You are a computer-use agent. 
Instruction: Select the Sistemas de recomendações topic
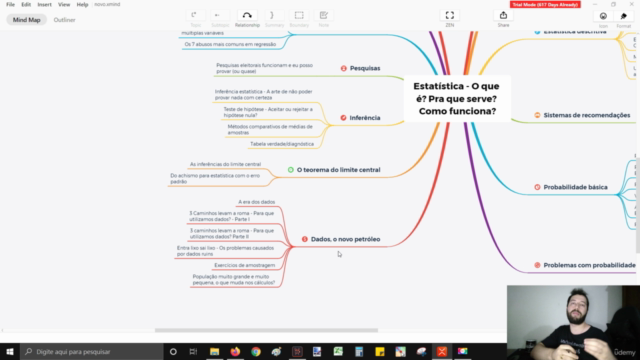tap(587, 115)
